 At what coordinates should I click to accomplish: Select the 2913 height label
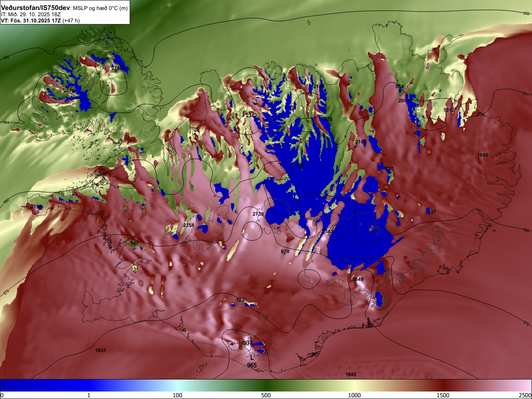247,343
